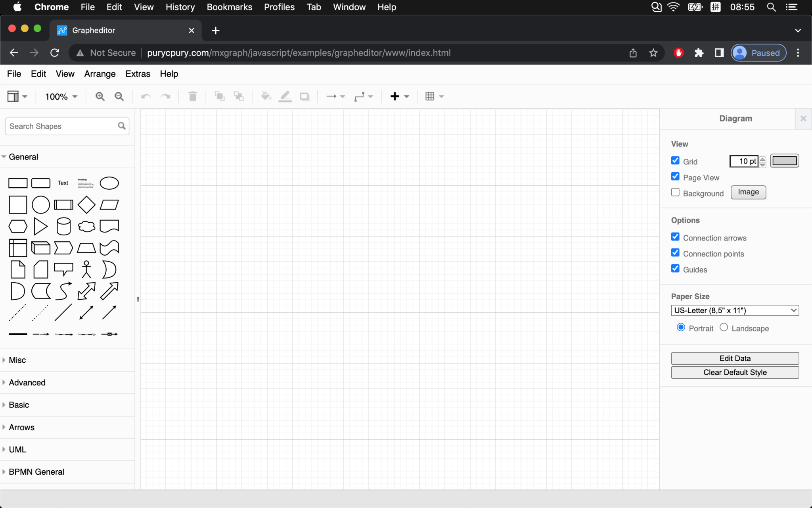Open the Arrange menu
Screen dimensions: 812x508
[100, 74]
